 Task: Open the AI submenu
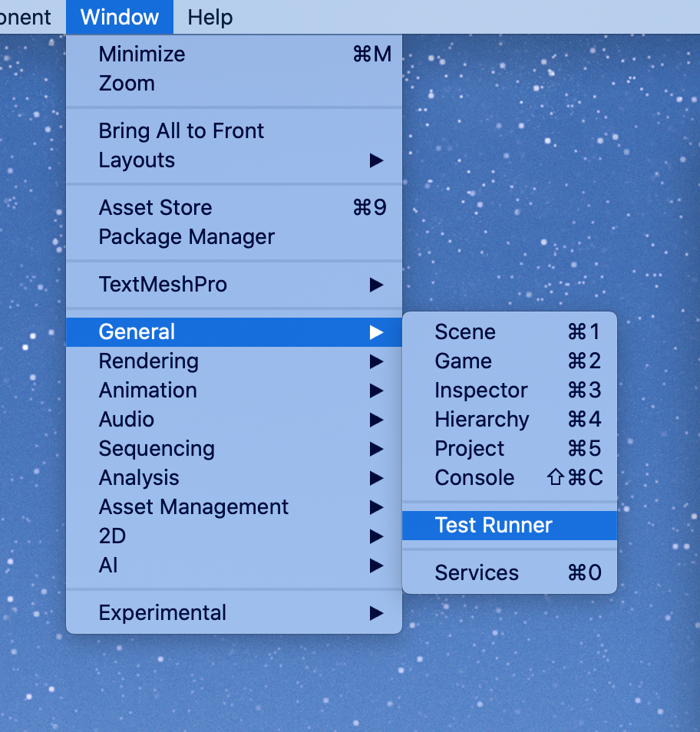pos(234,565)
